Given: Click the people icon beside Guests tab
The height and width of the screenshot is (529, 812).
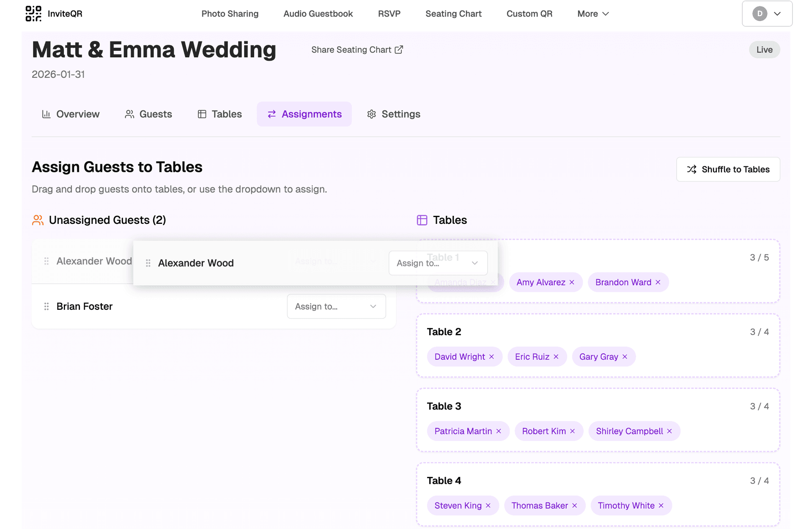Looking at the screenshot, I should click(129, 114).
